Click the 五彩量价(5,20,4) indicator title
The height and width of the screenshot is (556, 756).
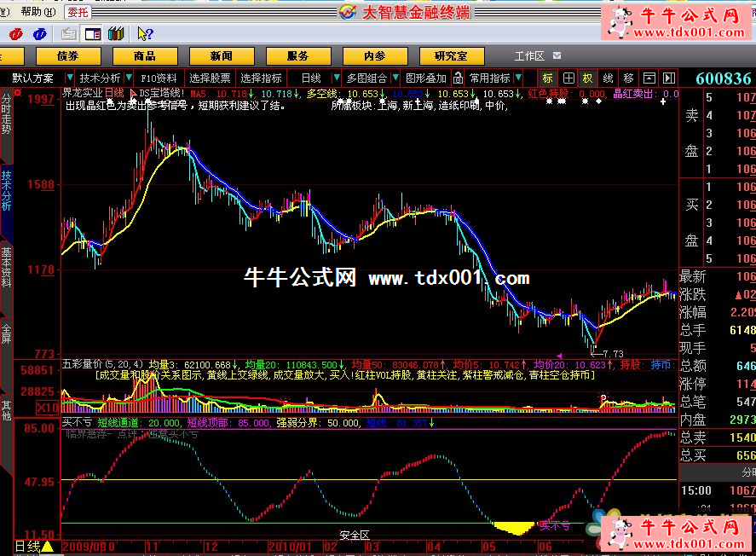pos(102,365)
